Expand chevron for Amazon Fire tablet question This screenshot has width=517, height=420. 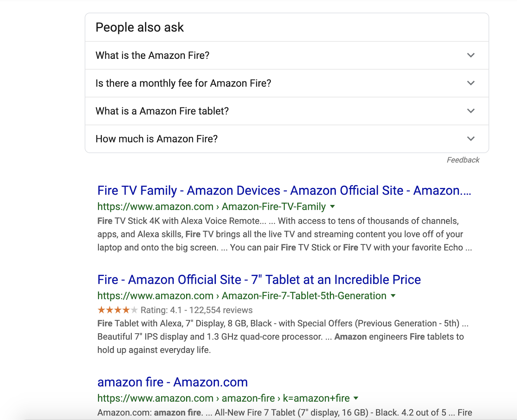(471, 111)
